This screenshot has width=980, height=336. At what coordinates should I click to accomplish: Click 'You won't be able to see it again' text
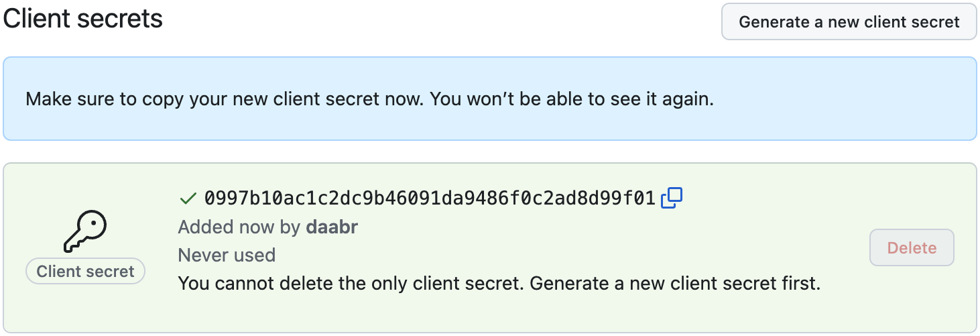point(572,100)
